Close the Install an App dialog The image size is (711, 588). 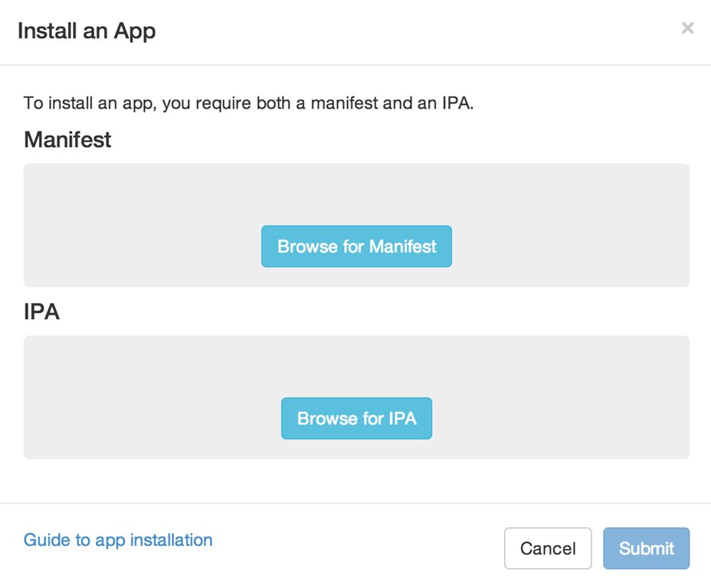pos(687,28)
